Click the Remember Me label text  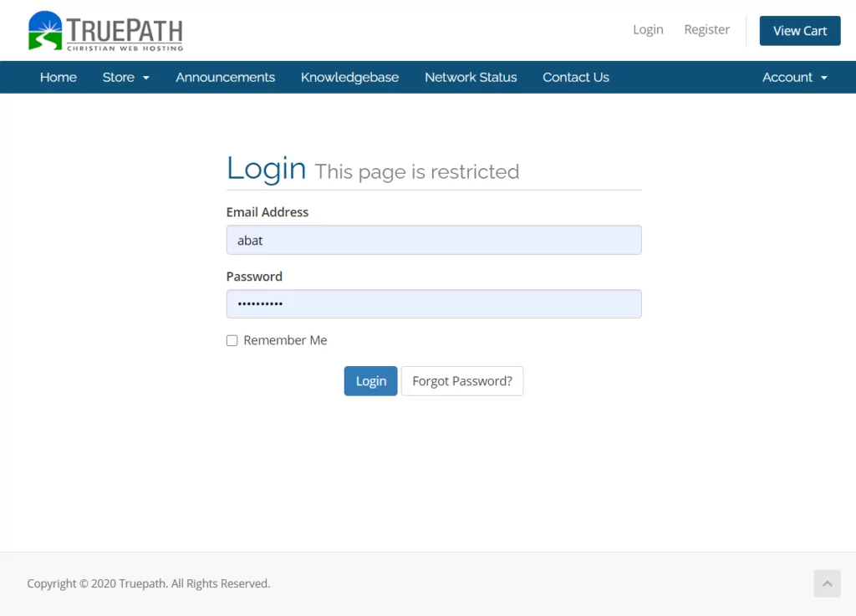(x=285, y=341)
